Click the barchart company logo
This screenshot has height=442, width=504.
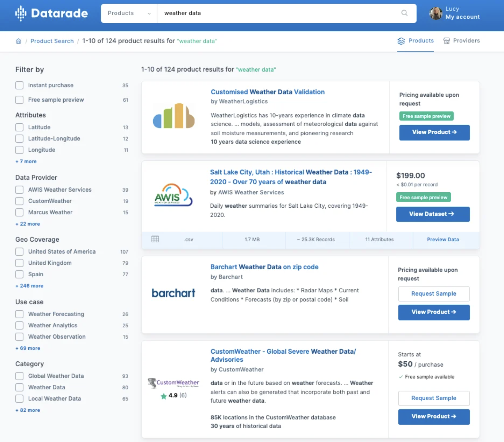coord(174,293)
